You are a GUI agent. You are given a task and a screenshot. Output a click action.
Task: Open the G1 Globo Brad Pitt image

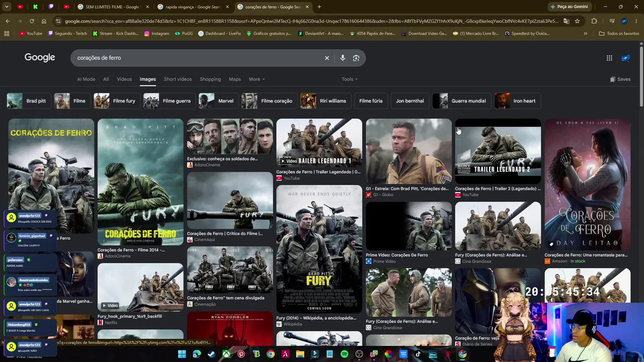[409, 151]
